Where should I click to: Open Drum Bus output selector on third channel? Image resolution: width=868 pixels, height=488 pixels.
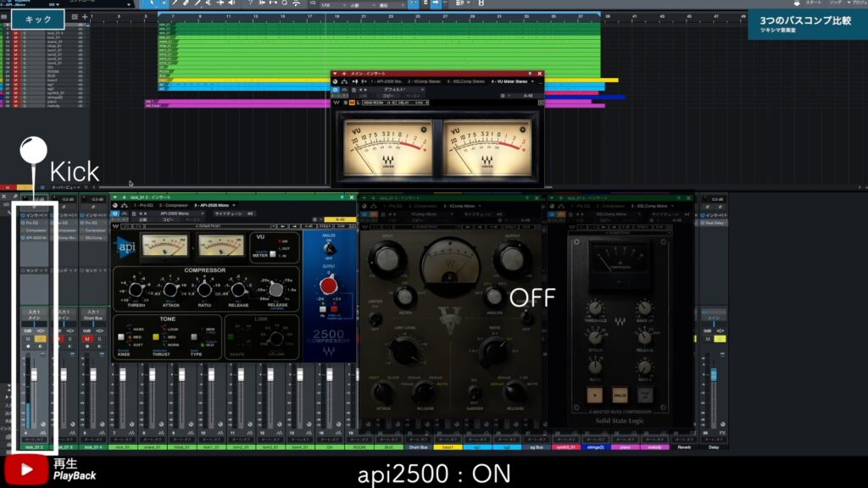point(93,319)
